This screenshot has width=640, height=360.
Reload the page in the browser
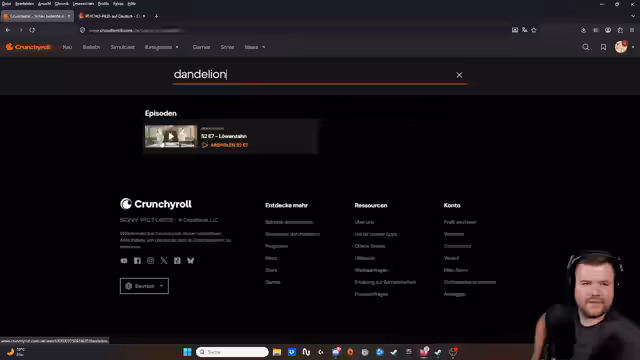[32, 30]
